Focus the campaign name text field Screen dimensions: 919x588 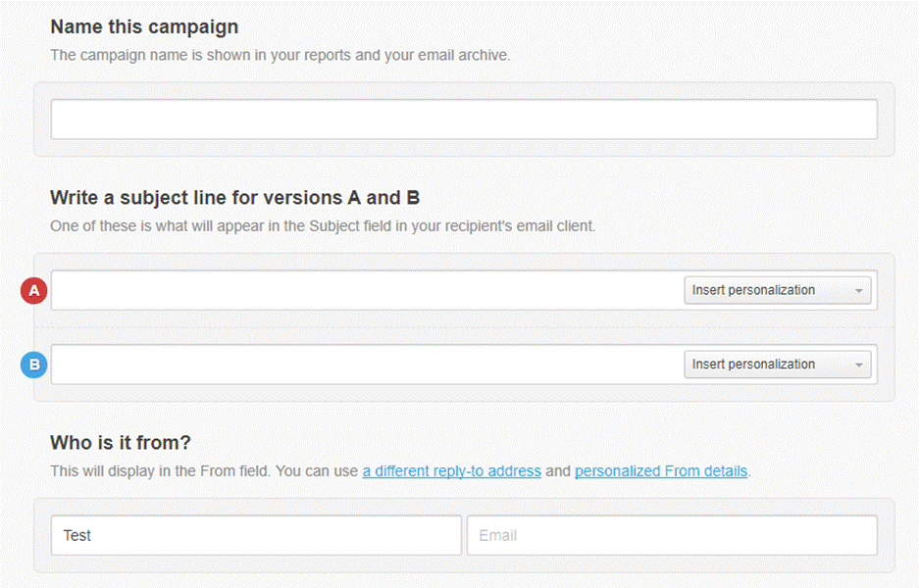coord(464,120)
